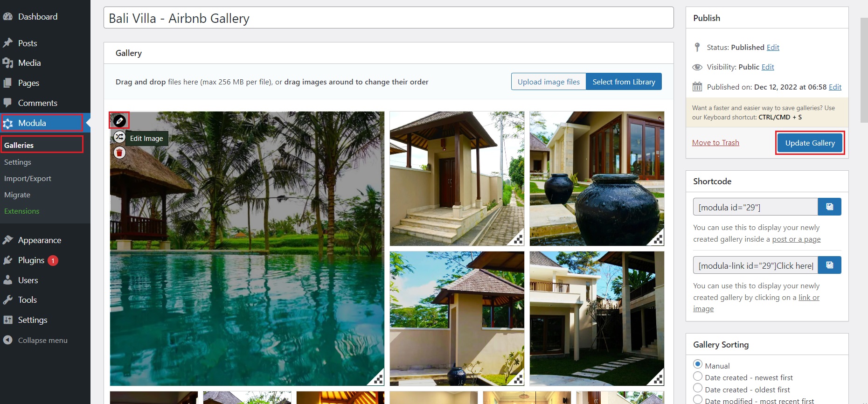Copy the modula id="29" shortcode
Viewport: 868px width, 404px height.
[x=829, y=207]
